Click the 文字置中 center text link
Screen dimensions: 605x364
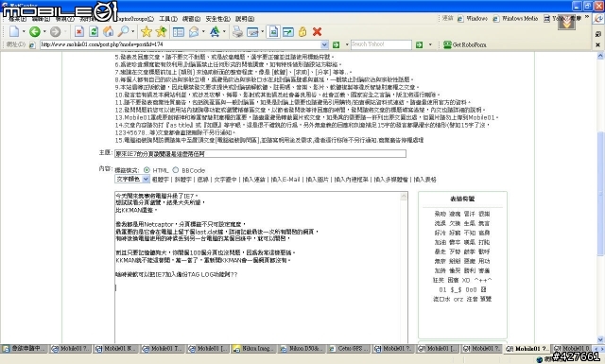pyautogui.click(x=225, y=180)
